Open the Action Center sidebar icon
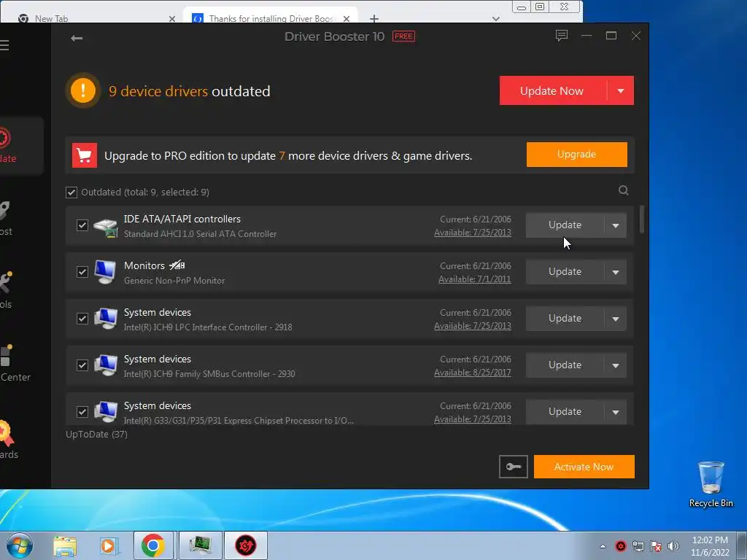Screen dimensions: 747x560 click(6, 356)
